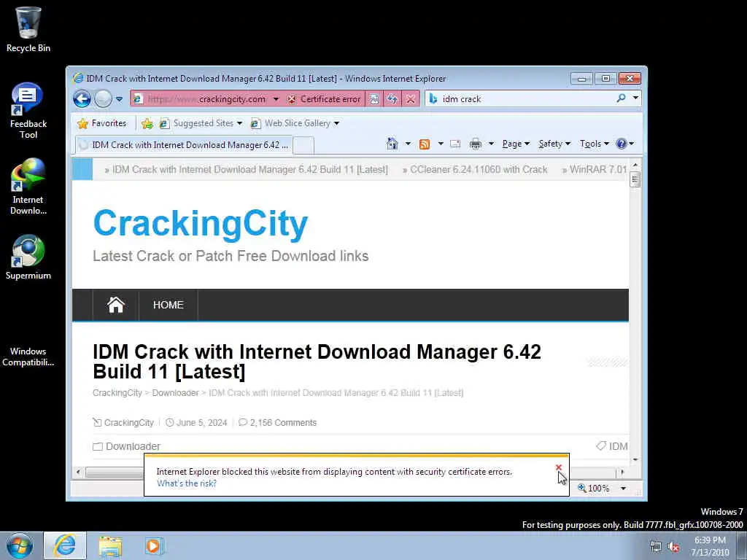Viewport: 747px width, 560px height.
Task: Toggle the Compatibility View icon
Action: click(374, 99)
